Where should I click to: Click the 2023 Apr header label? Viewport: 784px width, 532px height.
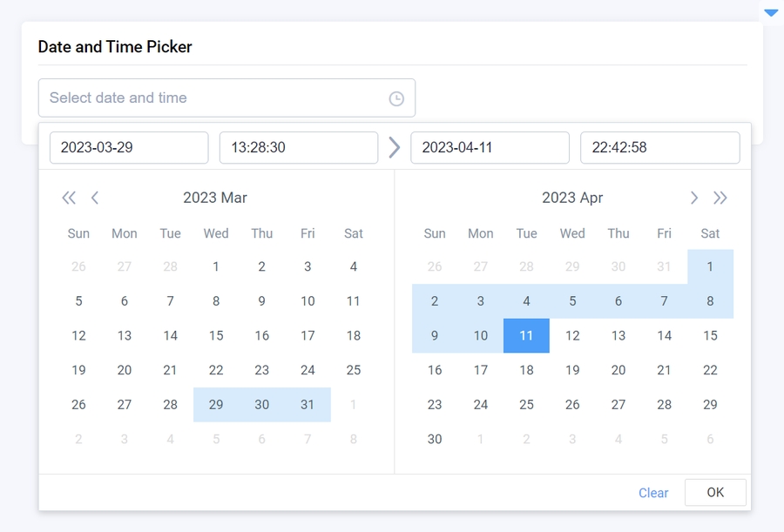[x=572, y=198]
